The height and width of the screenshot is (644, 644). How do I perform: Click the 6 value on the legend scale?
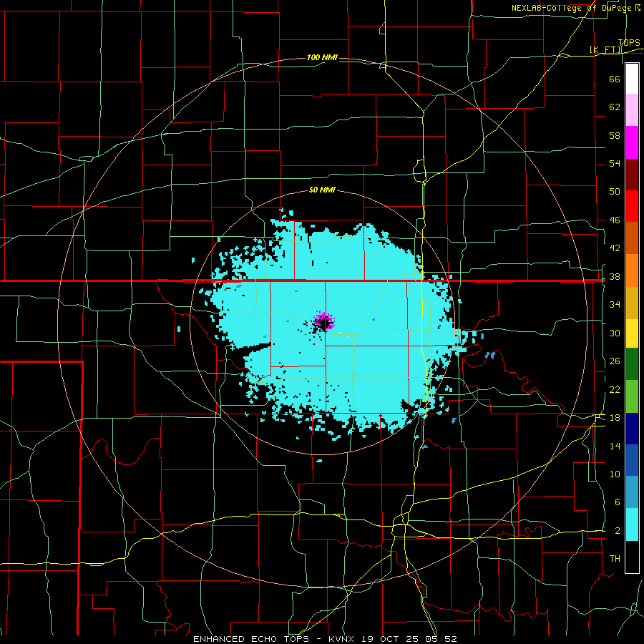pyautogui.click(x=617, y=502)
